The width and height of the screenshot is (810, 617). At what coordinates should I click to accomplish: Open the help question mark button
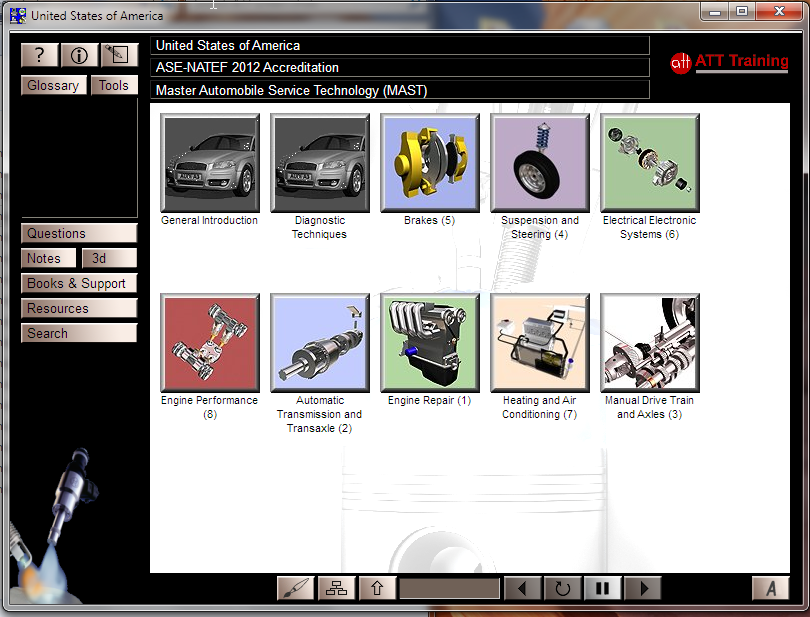point(39,55)
